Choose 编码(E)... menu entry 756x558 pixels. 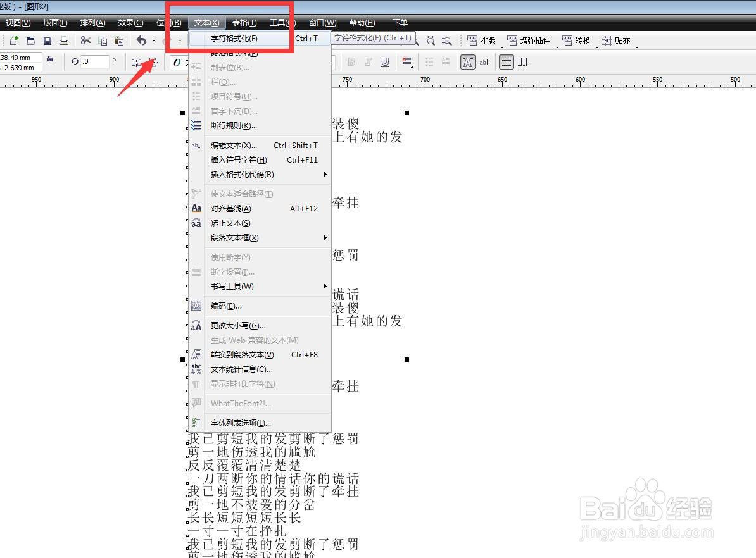pos(260,306)
